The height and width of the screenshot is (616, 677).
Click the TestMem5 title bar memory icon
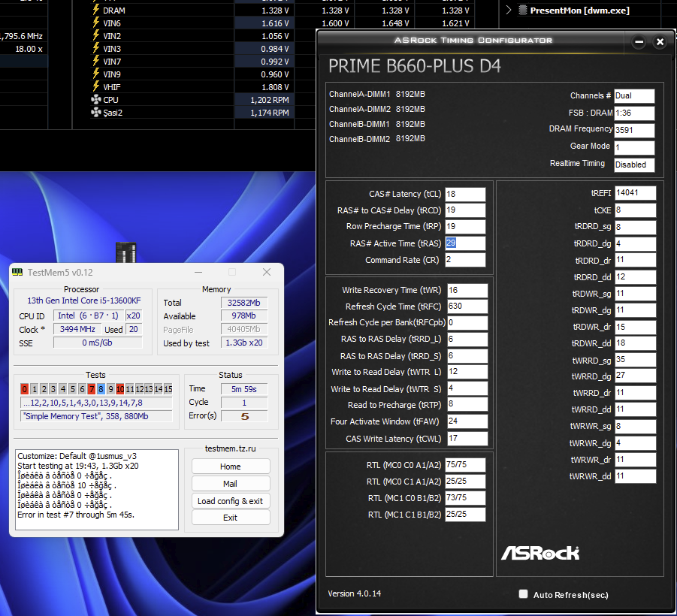coord(17,272)
